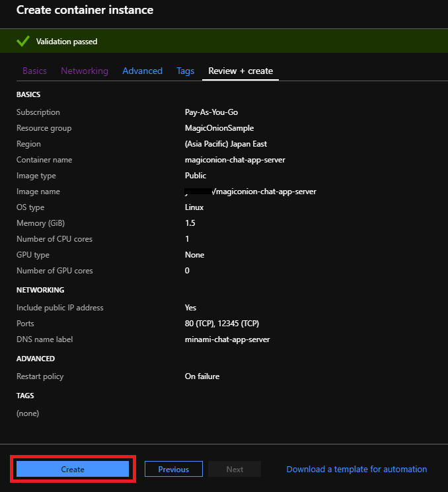Screen dimensions: 448x492
Task: Select the minami-chat-app-server DNS value
Action: coord(227,339)
